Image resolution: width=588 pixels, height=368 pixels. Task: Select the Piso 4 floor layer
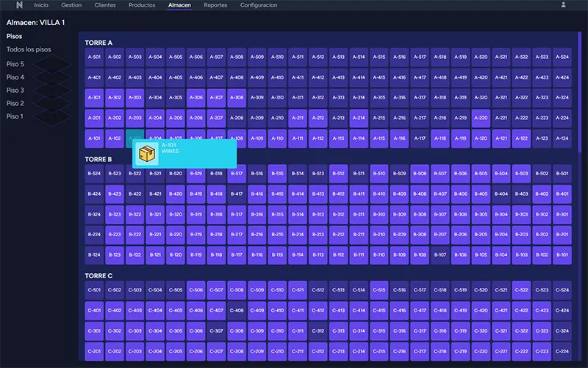coord(15,77)
